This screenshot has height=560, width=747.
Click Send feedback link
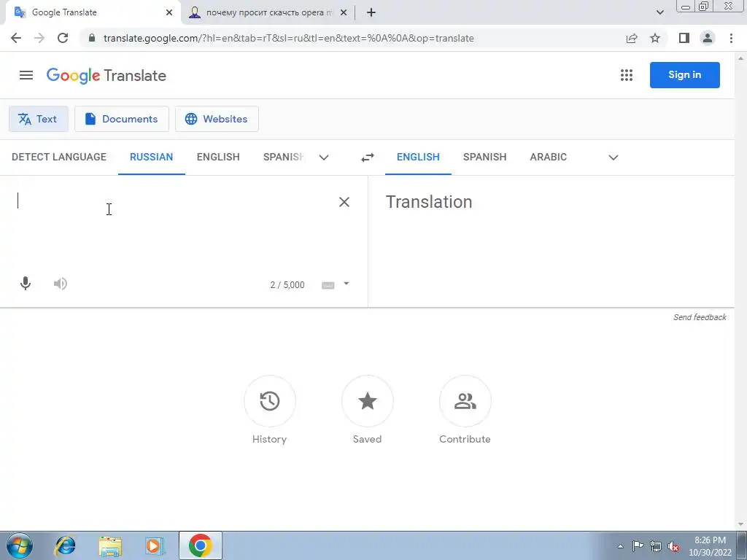700,317
